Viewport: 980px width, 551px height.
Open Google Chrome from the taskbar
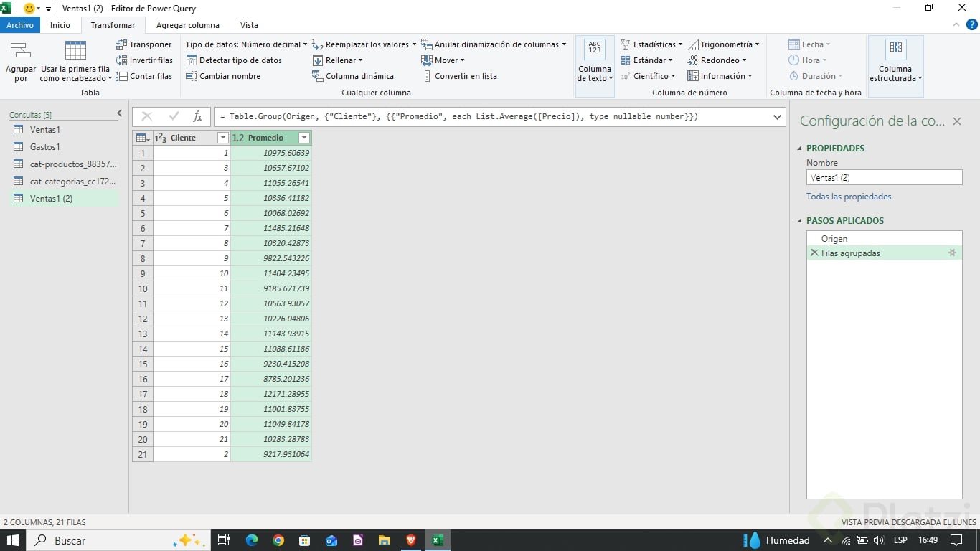(278, 540)
